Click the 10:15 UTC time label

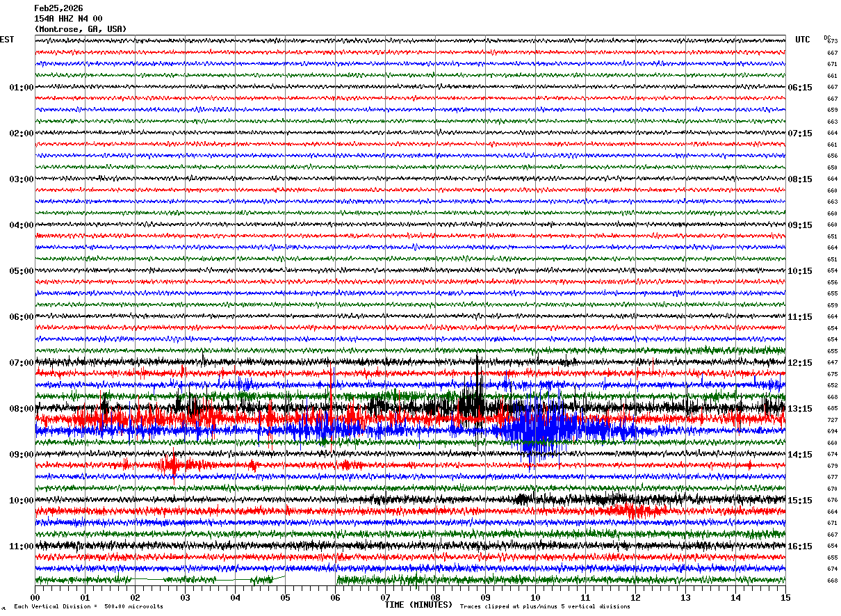coord(800,271)
